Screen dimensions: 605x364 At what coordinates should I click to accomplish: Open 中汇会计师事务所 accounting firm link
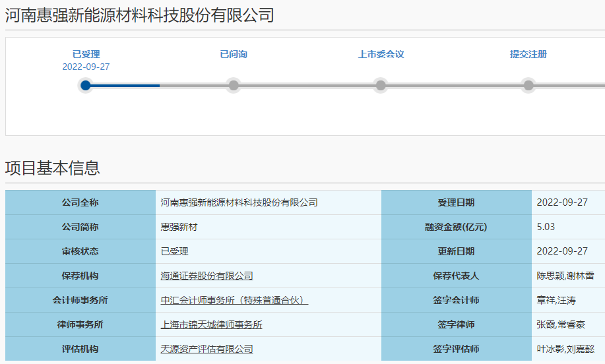coord(234,300)
